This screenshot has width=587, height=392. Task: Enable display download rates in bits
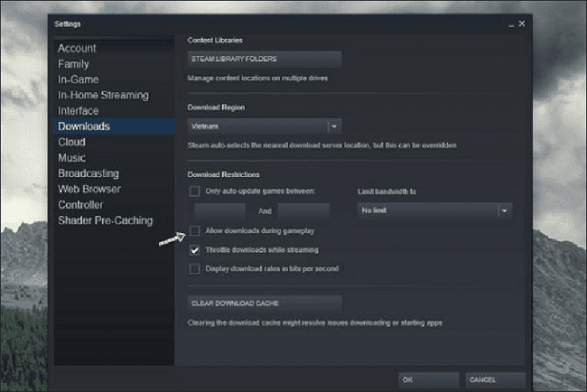click(195, 269)
